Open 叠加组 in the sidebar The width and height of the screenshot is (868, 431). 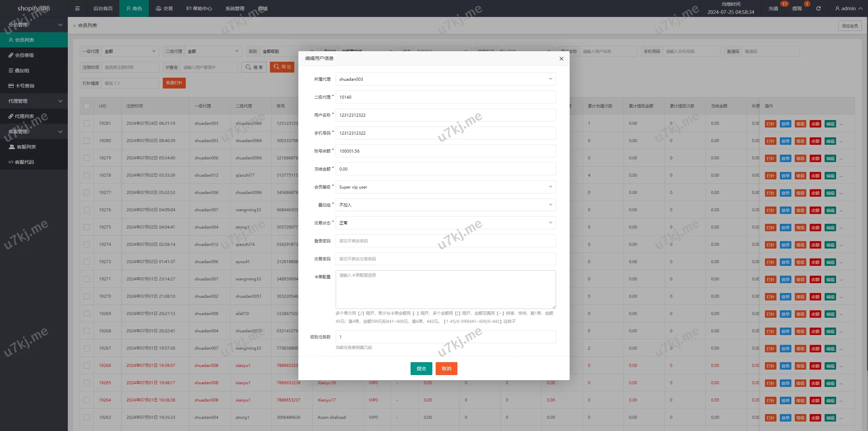(x=22, y=71)
